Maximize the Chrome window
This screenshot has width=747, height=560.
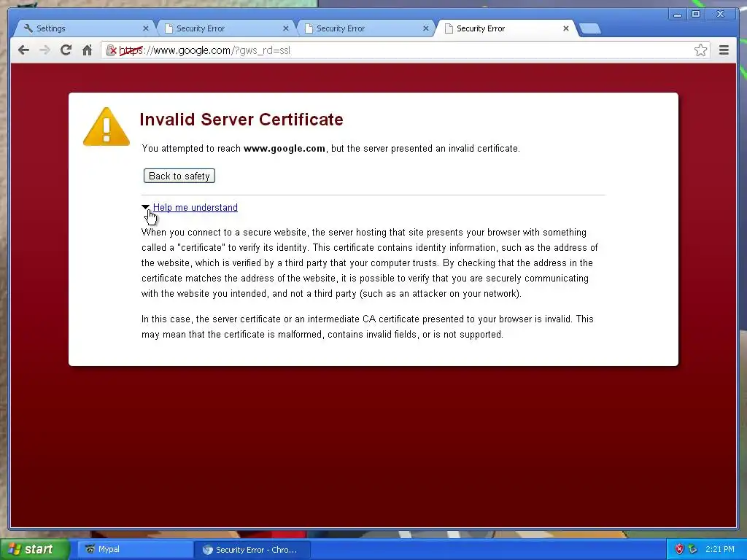click(695, 15)
